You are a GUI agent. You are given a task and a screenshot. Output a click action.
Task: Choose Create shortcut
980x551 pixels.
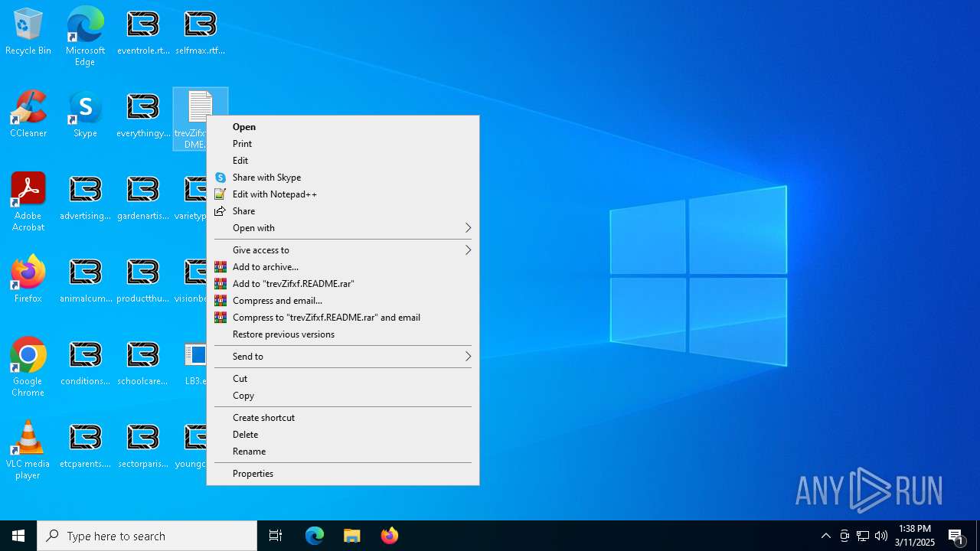coord(343,418)
